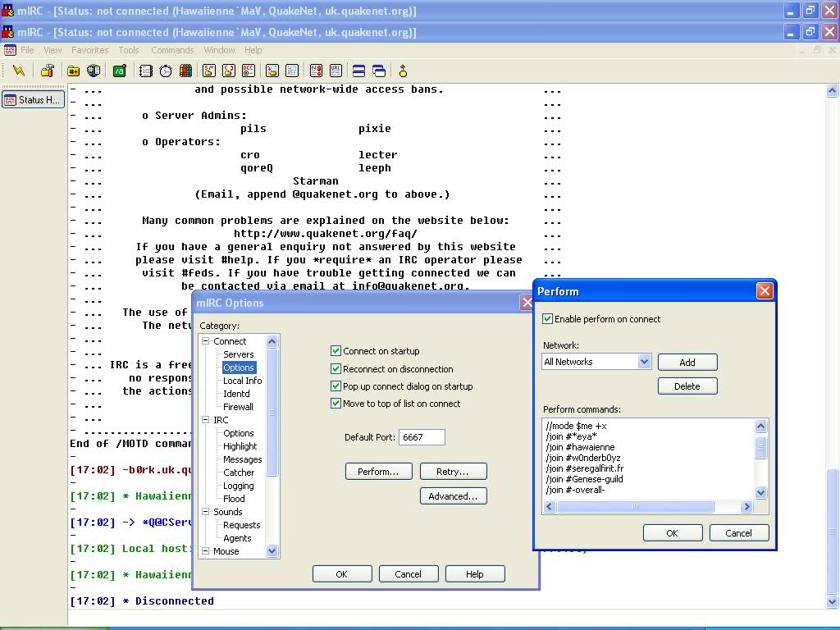Click Delete in the Perform dialog
This screenshot has width=840, height=630.
pyautogui.click(x=687, y=386)
